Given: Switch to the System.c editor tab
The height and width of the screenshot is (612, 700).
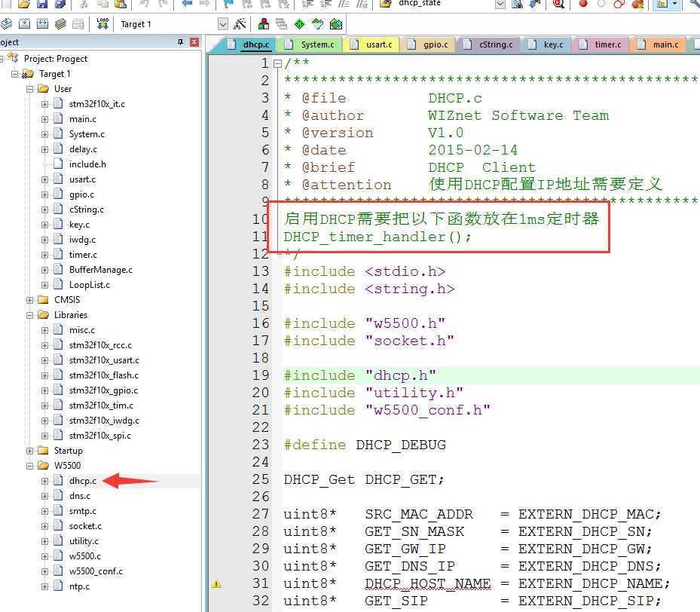Looking at the screenshot, I should point(310,44).
